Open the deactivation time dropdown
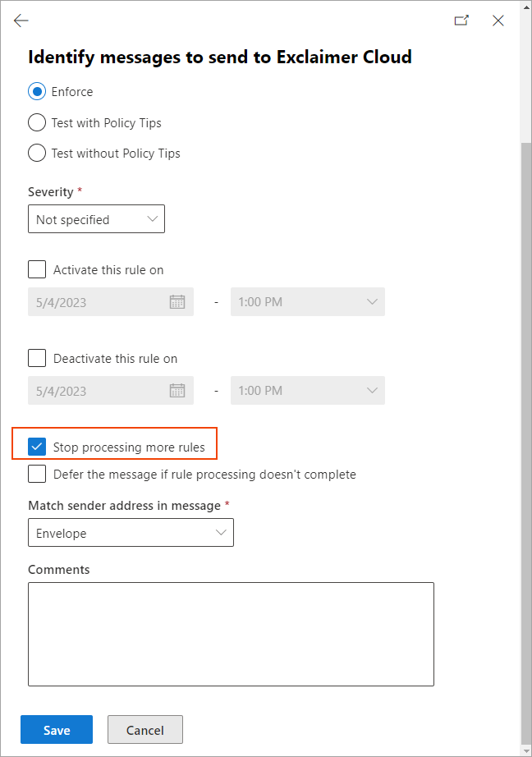532x757 pixels. click(x=307, y=391)
